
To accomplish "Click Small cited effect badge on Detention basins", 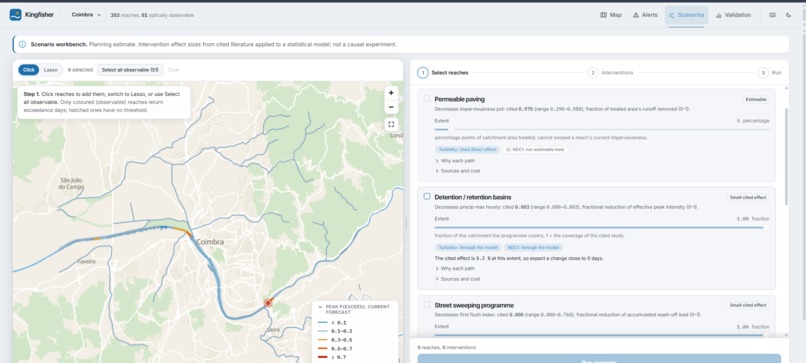I will [748, 197].
